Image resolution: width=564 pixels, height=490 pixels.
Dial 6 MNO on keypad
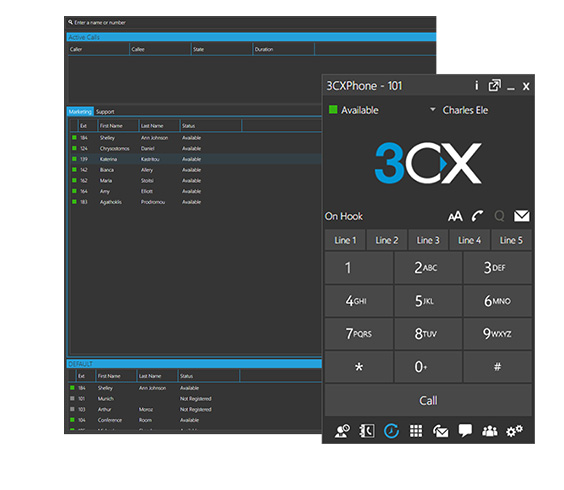[497, 301]
